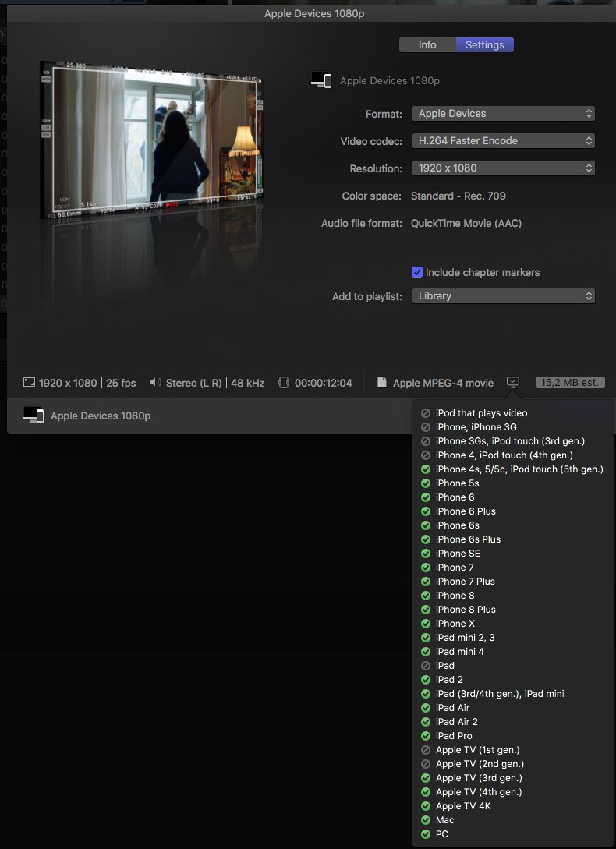The width and height of the screenshot is (616, 849).
Task: Open the Resolution dropdown
Action: (x=503, y=168)
